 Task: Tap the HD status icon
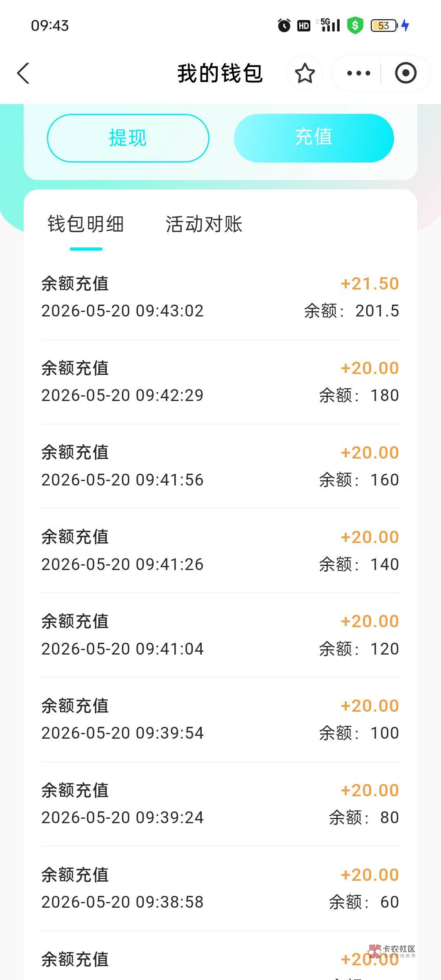pos(304,26)
